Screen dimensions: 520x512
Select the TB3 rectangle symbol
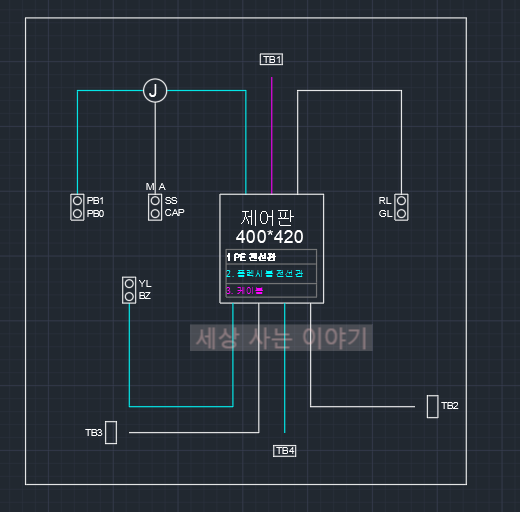pyautogui.click(x=111, y=432)
